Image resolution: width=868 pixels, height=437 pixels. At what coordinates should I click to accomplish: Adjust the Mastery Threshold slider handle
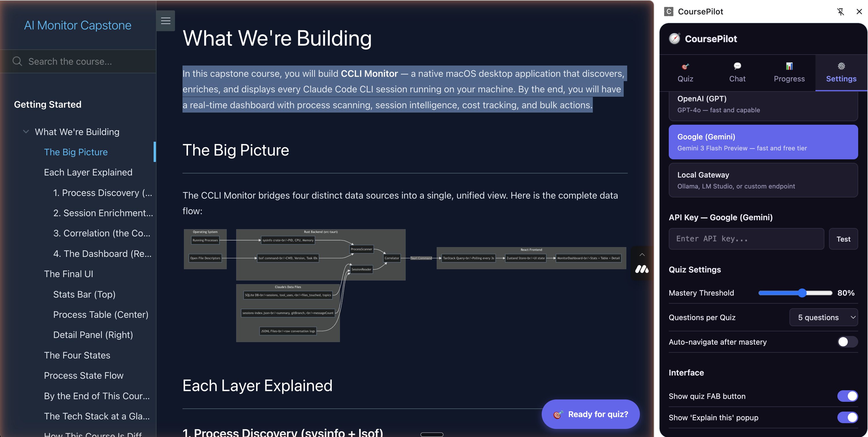click(x=802, y=293)
